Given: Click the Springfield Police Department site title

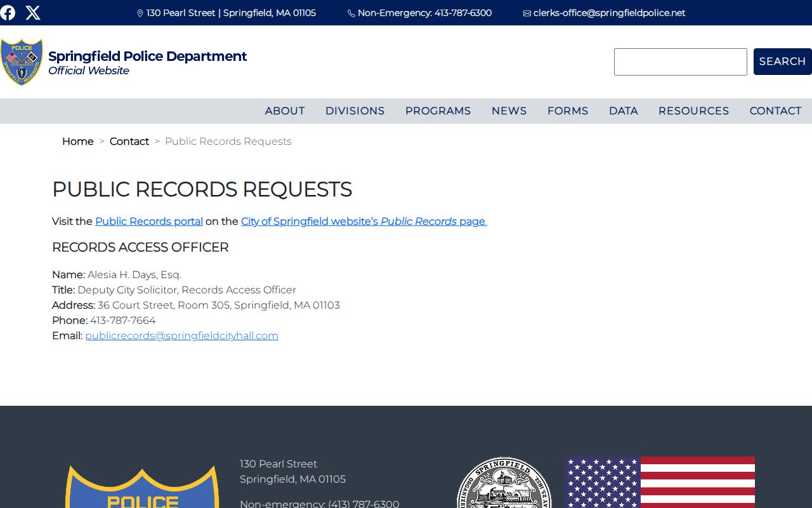Looking at the screenshot, I should [148, 57].
